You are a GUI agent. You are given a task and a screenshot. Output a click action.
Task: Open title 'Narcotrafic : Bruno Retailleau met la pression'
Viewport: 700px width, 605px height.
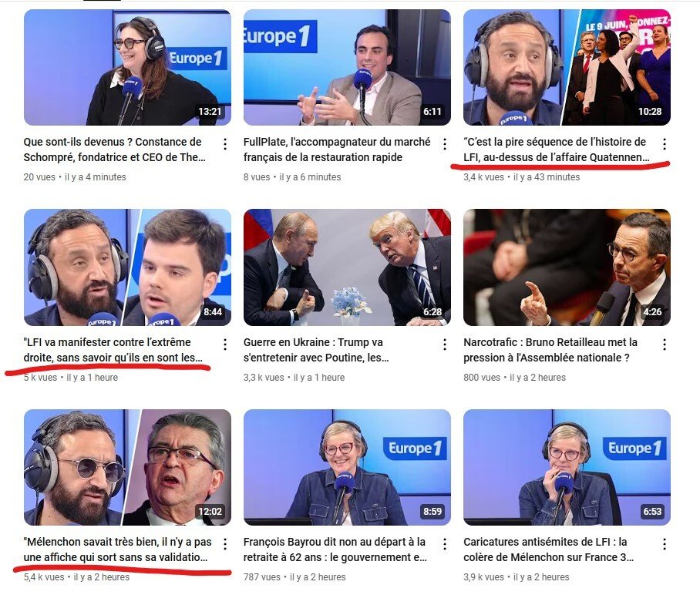[x=550, y=350]
